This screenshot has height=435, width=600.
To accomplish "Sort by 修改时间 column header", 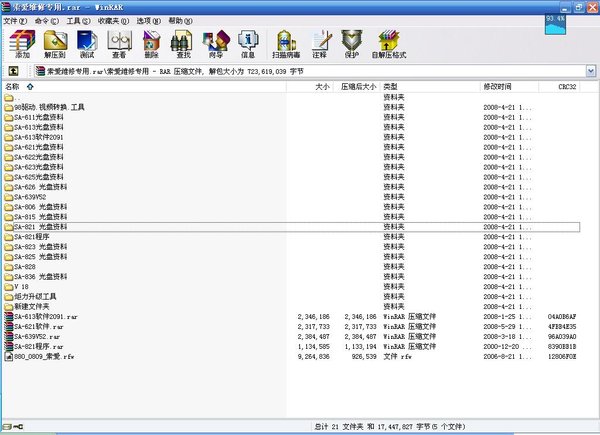I will pyautogui.click(x=509, y=87).
